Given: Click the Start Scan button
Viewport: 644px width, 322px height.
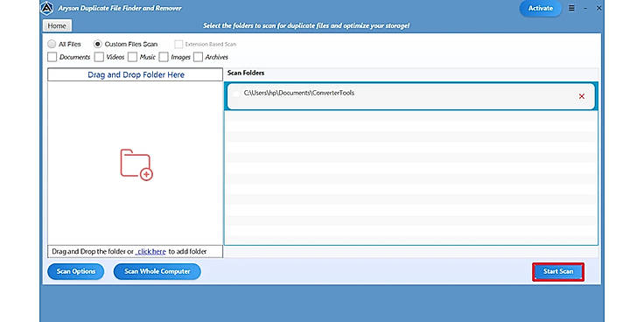Looking at the screenshot, I should 558,271.
